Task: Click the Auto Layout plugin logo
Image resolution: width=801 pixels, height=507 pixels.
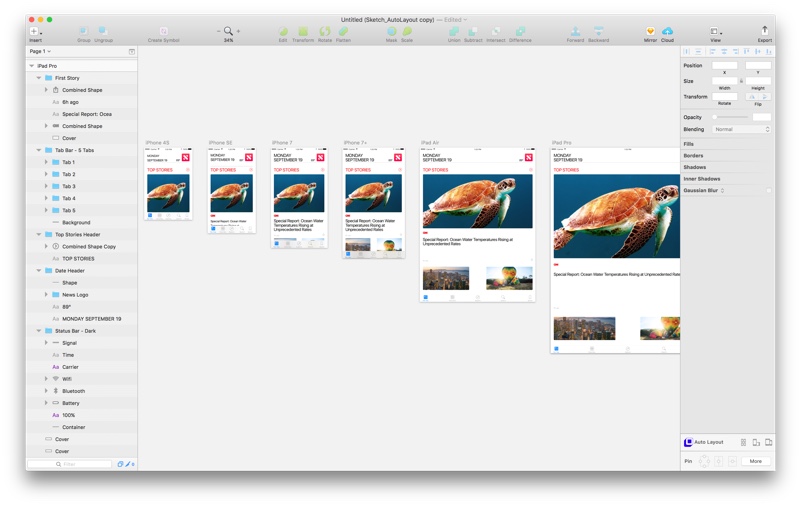Action: (x=688, y=442)
